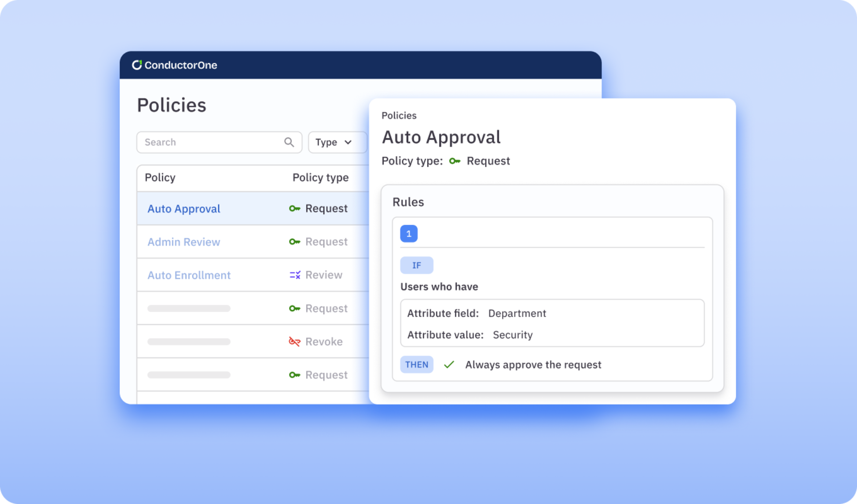Image resolution: width=857 pixels, height=504 pixels.
Task: Click the key icon in Admin Review row
Action: [295, 242]
